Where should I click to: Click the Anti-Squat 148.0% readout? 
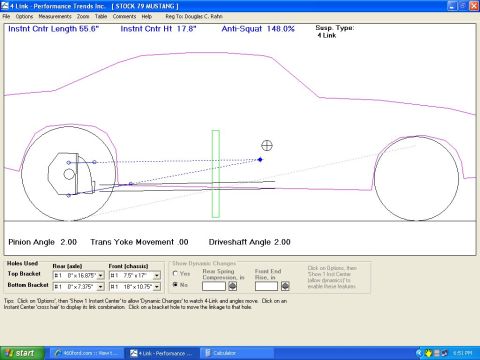tap(258, 29)
